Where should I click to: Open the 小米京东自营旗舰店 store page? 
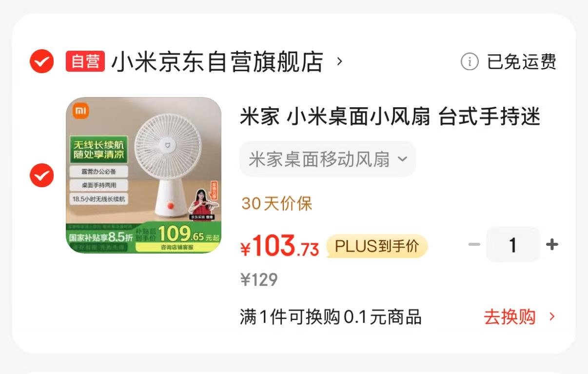tap(217, 62)
